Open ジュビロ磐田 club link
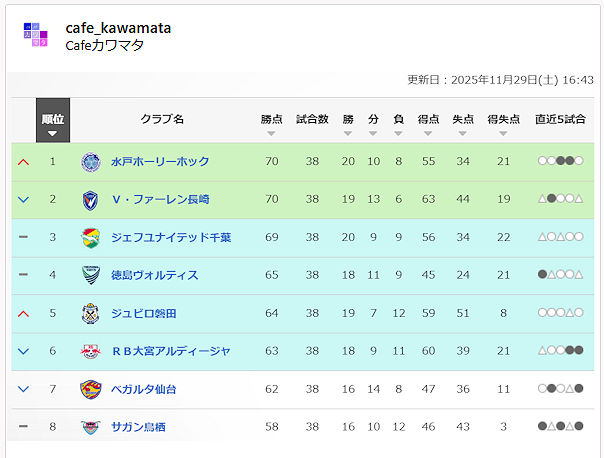The image size is (604, 458). click(x=144, y=313)
